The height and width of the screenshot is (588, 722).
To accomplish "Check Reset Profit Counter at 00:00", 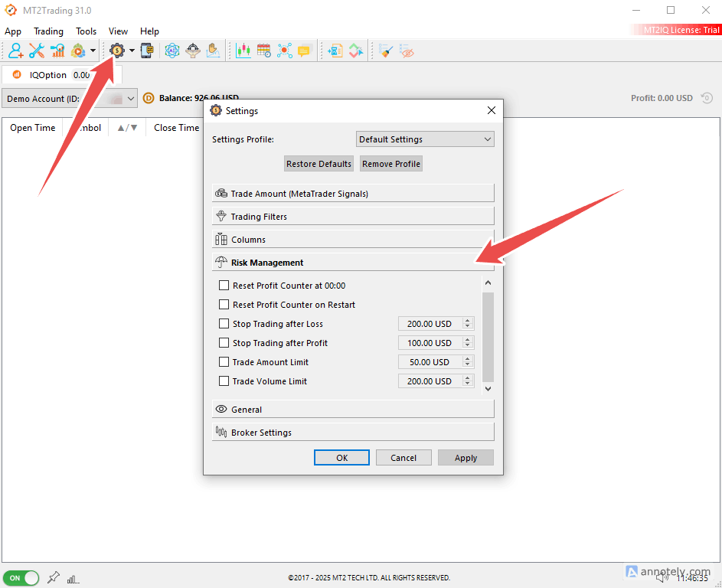I will coord(224,286).
